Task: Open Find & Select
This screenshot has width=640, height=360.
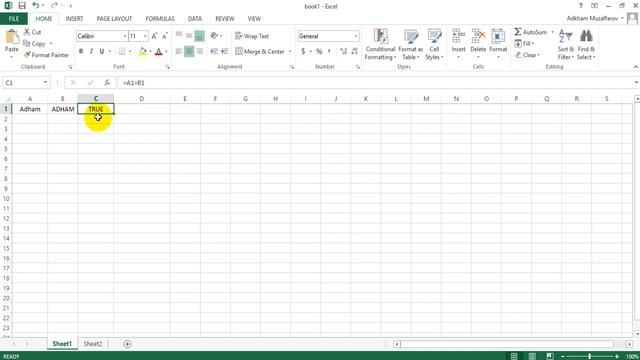Action: coord(586,45)
